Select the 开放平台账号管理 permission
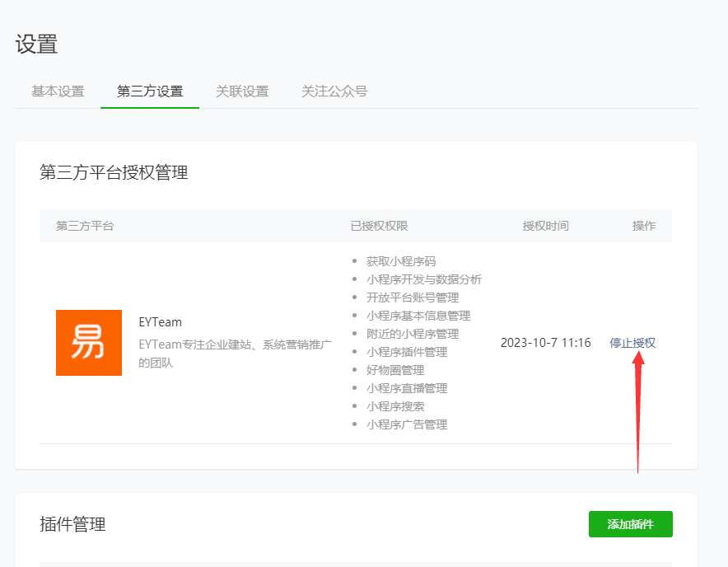Viewport: 728px width, 567px height. click(x=412, y=298)
